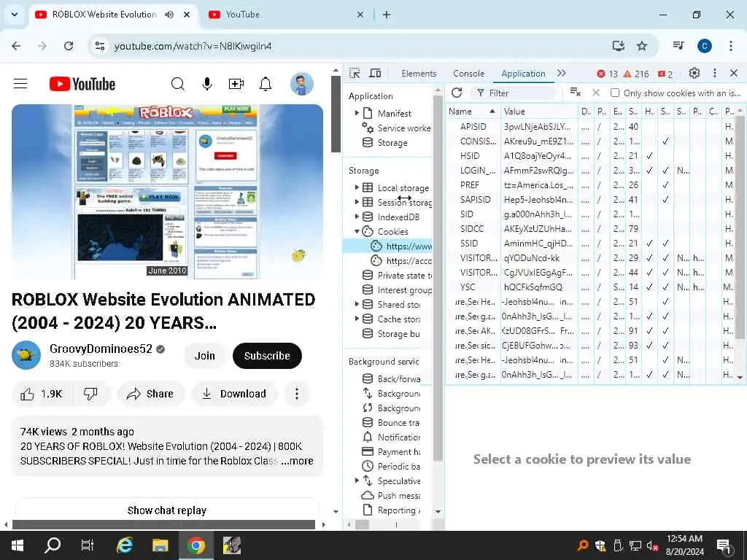Bookmark this page with the star
This screenshot has width=747, height=560.
click(x=642, y=46)
